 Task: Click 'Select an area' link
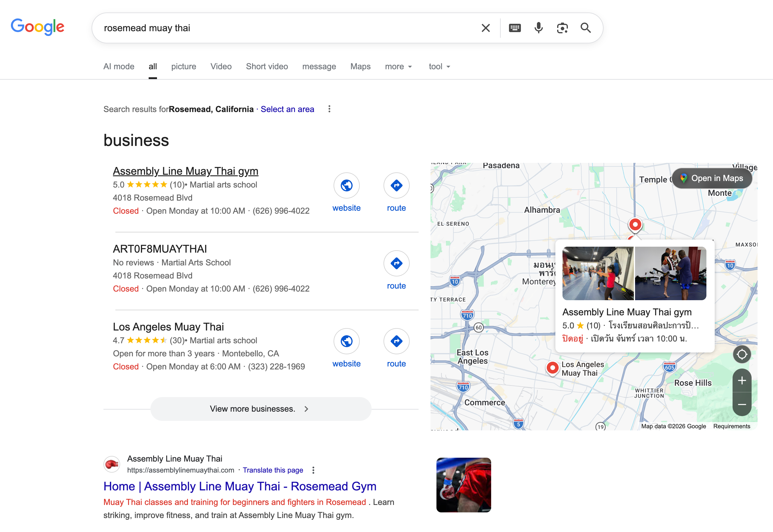point(287,109)
